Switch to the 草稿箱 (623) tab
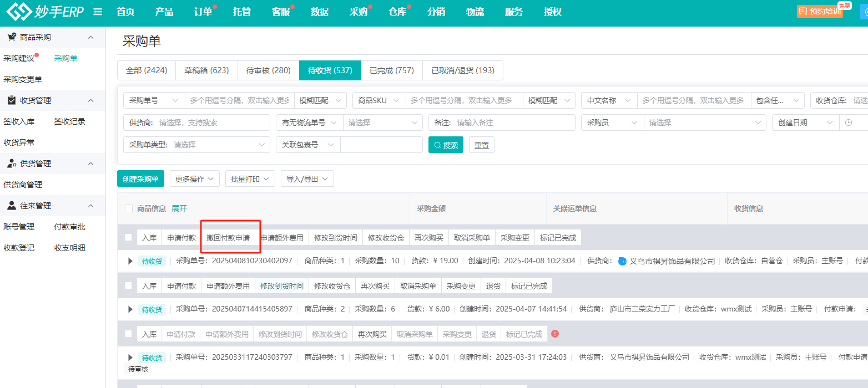 206,70
